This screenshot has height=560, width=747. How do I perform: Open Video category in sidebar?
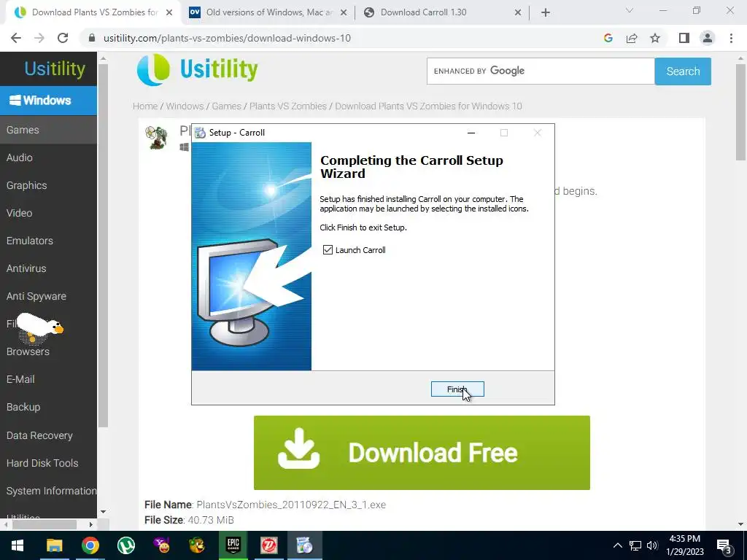(x=48, y=213)
